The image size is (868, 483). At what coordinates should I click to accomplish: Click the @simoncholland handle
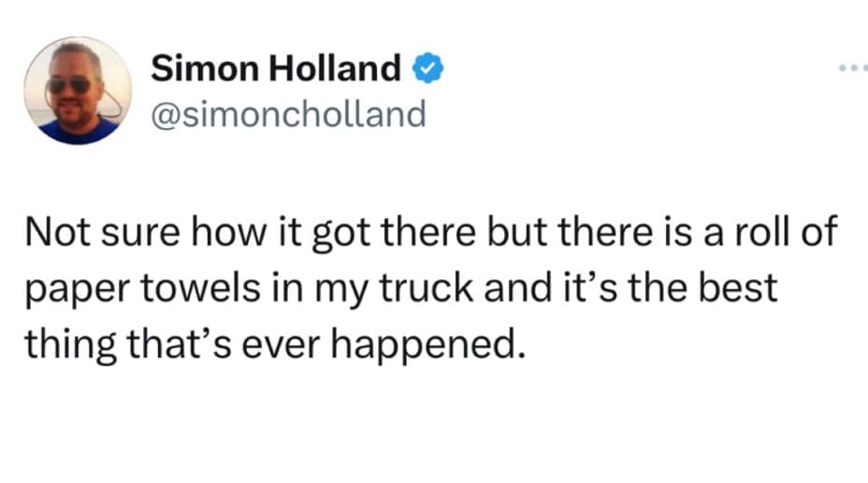tap(287, 113)
